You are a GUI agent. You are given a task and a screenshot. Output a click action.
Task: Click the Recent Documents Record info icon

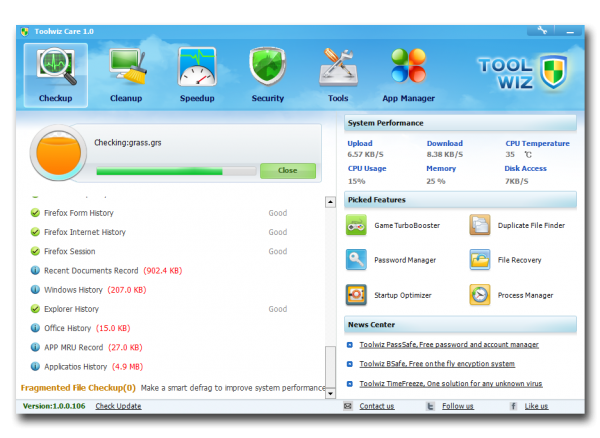(x=35, y=270)
